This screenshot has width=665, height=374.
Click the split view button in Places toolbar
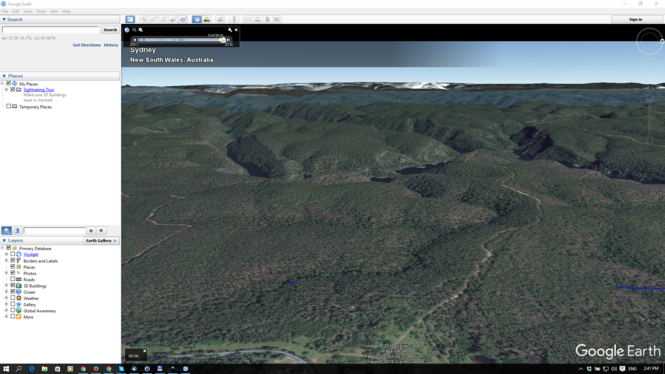[17, 231]
